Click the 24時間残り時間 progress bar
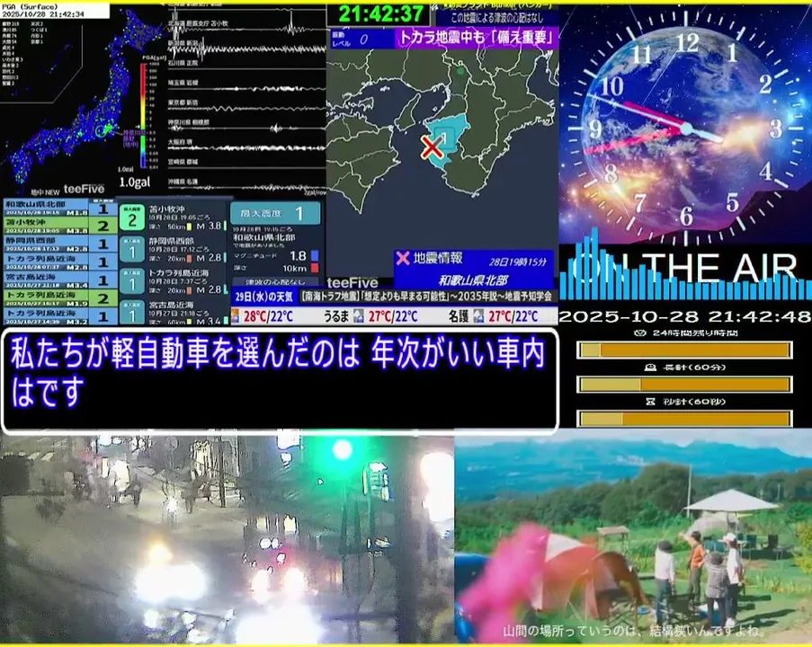 (684, 350)
